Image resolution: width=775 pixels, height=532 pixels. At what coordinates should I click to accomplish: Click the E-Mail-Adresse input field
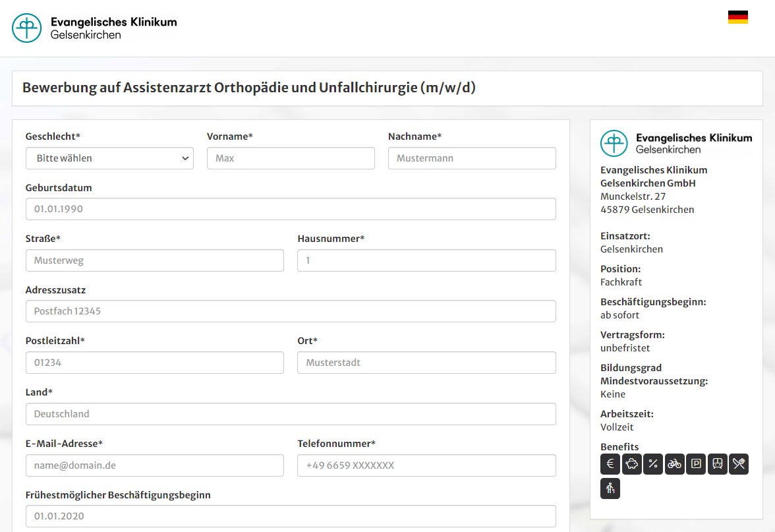[154, 465]
